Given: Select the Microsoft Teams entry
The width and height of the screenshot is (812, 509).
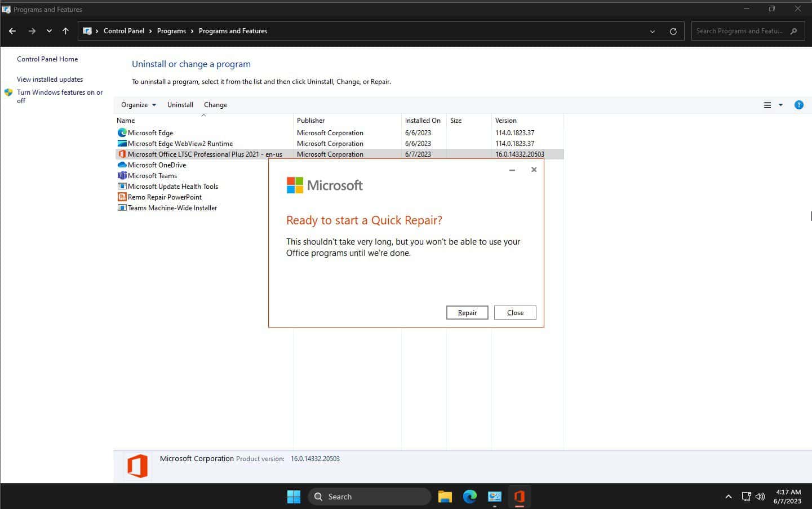Looking at the screenshot, I should pyautogui.click(x=152, y=176).
